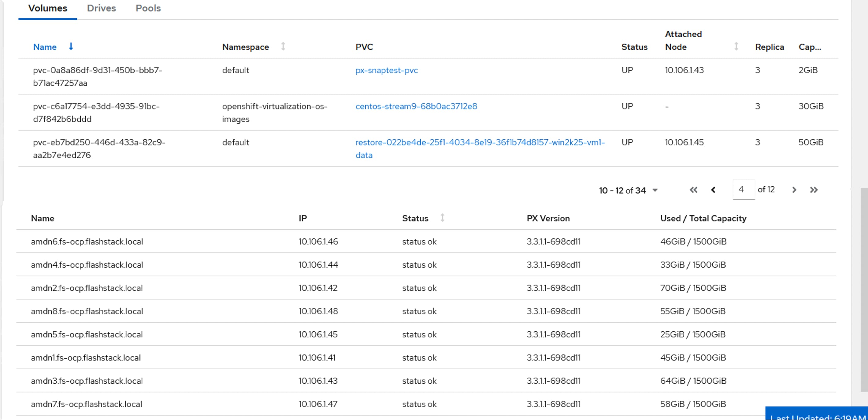Select node amdn6.fs-ocp.flashstack.local row

[x=87, y=241]
